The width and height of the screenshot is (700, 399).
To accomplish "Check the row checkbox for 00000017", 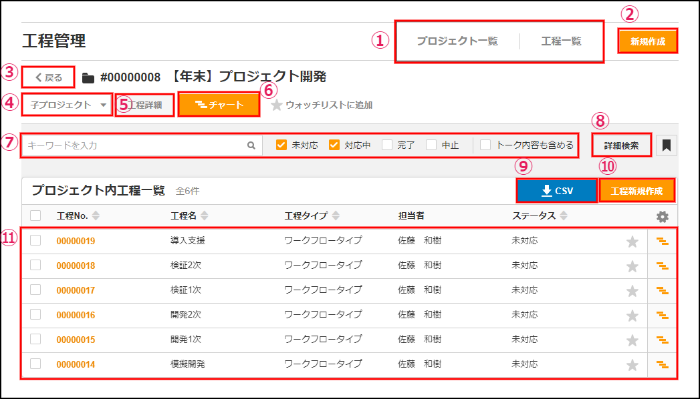I will tap(36, 290).
